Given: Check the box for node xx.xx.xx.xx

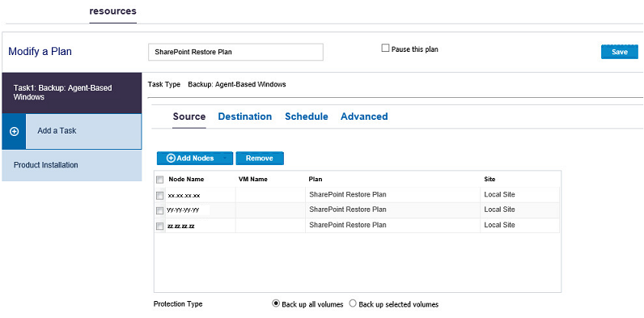Looking at the screenshot, I should [x=159, y=196].
